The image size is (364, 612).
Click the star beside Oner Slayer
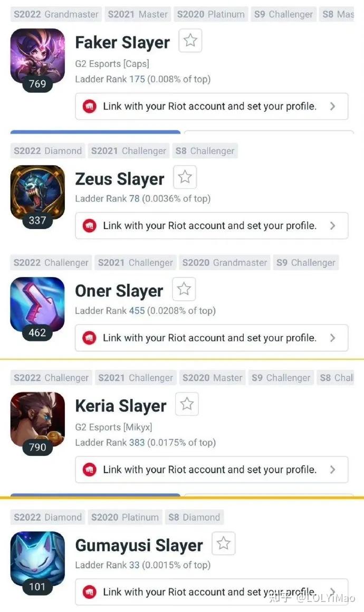tap(184, 289)
